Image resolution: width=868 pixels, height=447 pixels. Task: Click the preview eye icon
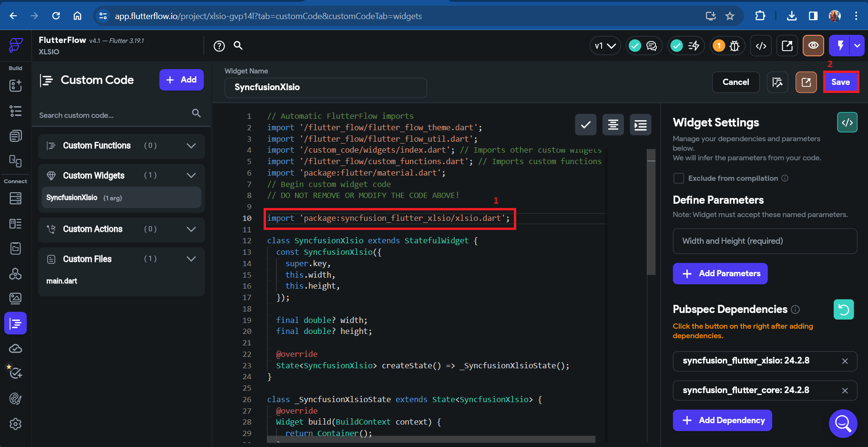(814, 46)
